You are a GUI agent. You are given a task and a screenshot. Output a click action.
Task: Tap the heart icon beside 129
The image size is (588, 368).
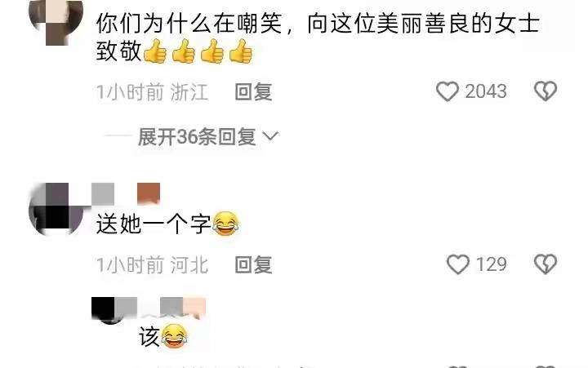click(458, 264)
